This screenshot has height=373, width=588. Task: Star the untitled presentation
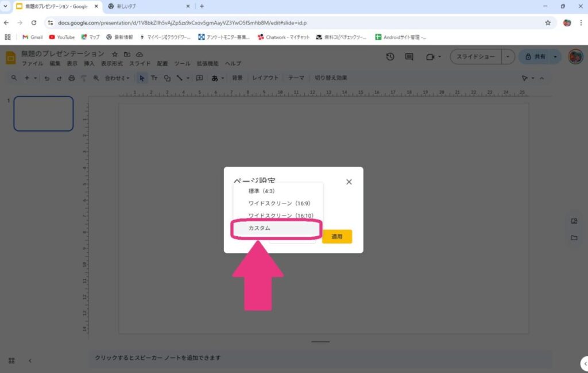click(115, 55)
